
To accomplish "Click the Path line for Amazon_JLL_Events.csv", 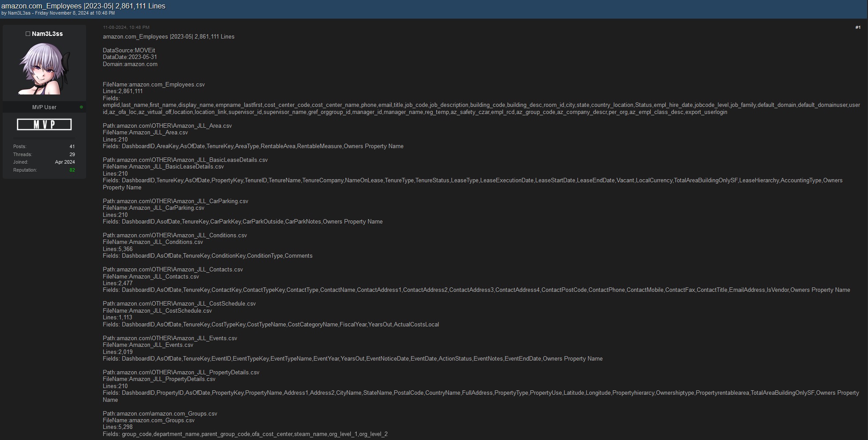I will point(170,338).
